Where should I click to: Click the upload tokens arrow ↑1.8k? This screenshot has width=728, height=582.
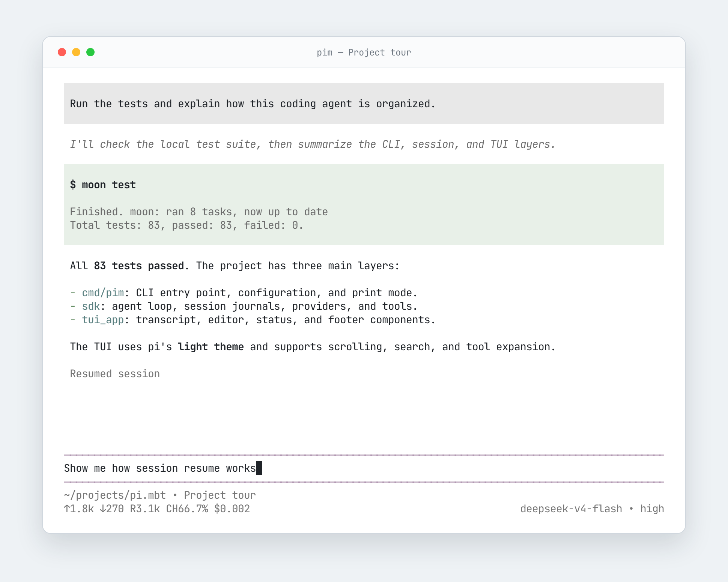pyautogui.click(x=79, y=509)
